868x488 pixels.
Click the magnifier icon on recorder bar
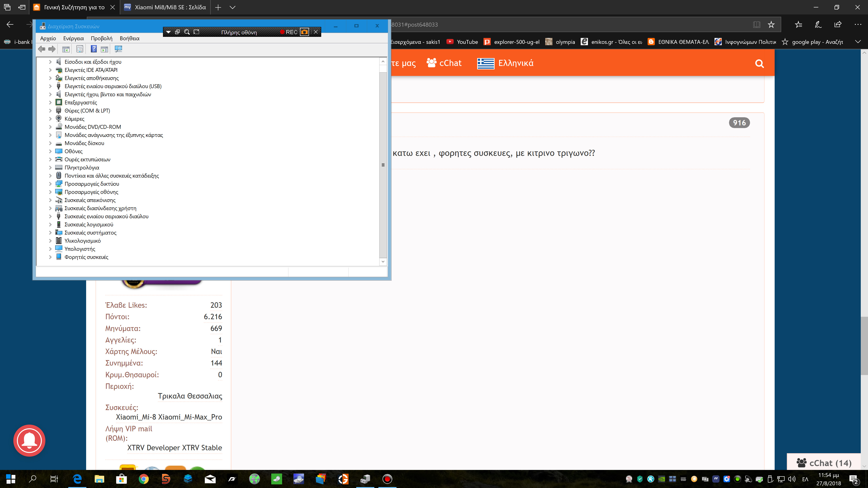coord(187,32)
